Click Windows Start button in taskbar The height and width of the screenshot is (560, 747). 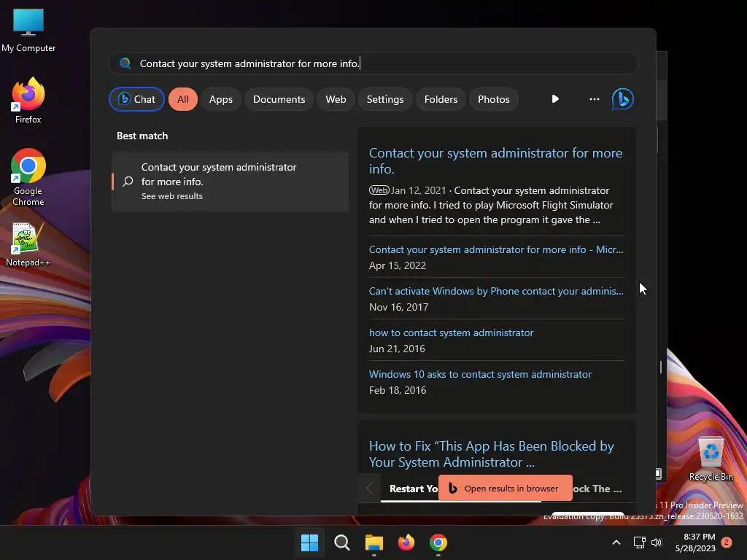[x=309, y=542]
